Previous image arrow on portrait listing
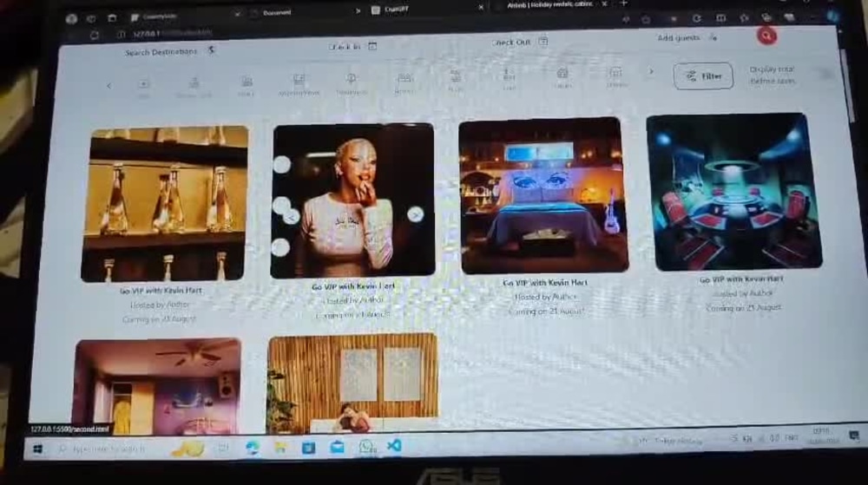Screen dimensions: 868x485 coord(291,218)
